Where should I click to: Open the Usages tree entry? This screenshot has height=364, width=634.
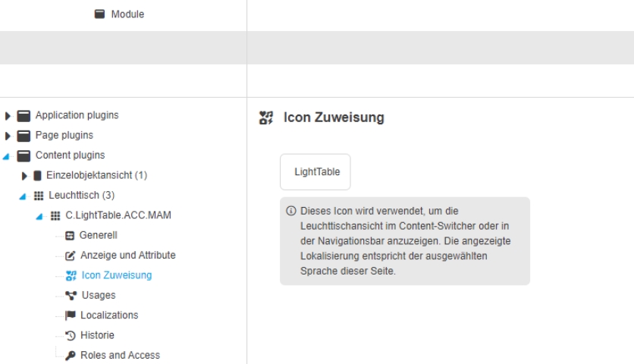[97, 295]
